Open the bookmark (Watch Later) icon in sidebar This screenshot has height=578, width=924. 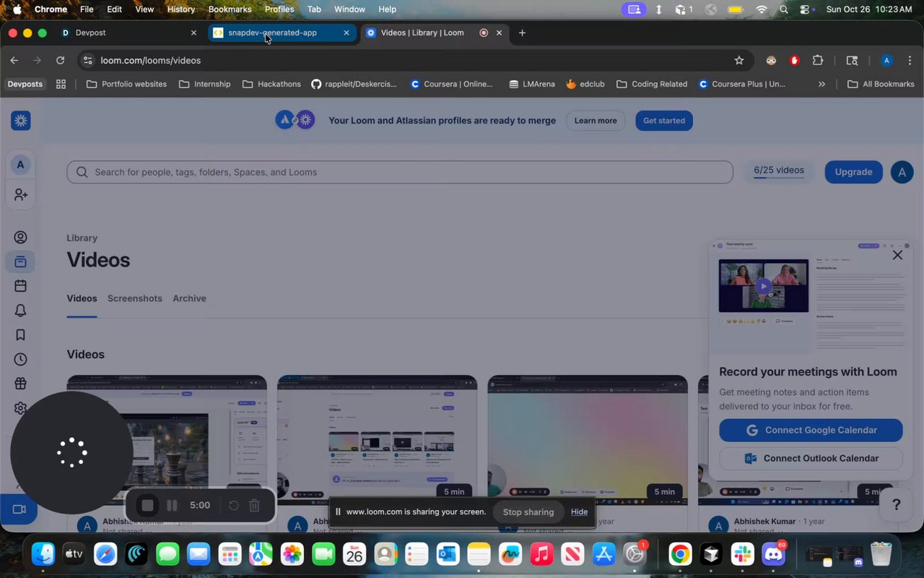tap(20, 335)
